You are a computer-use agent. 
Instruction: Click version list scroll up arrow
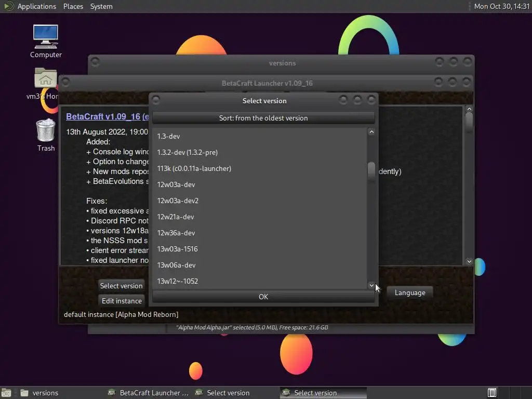point(371,132)
